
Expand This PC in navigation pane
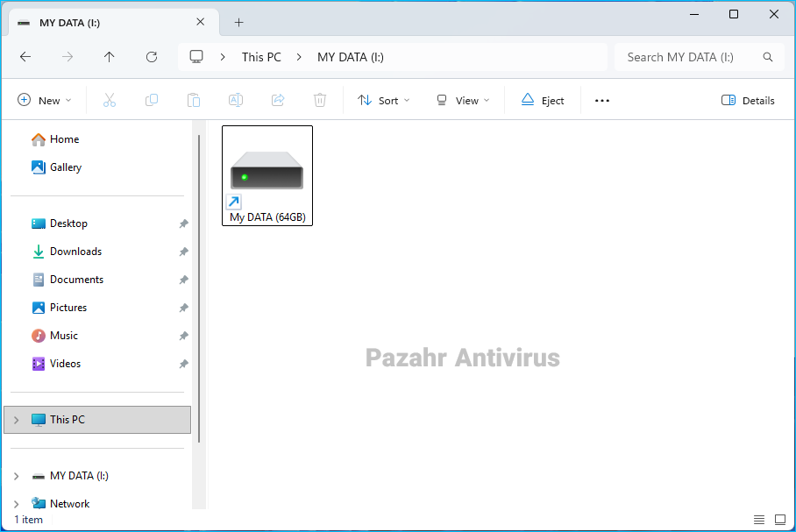click(x=17, y=420)
